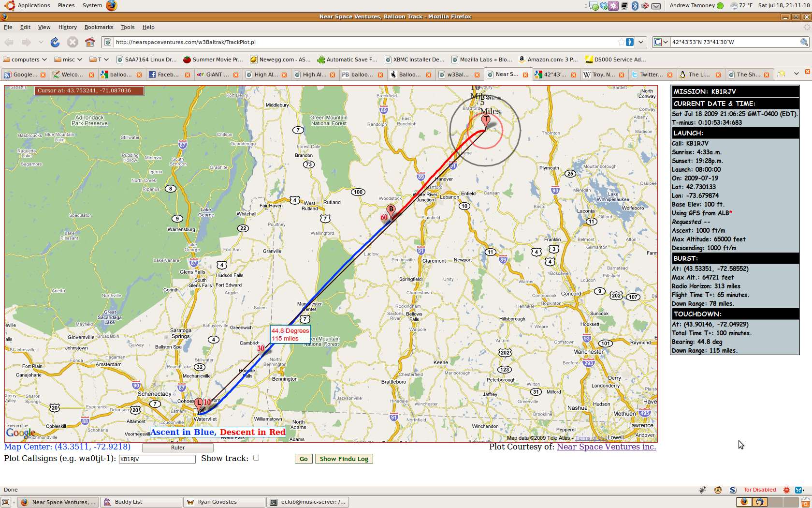This screenshot has width=812, height=508.
Task: Click the Ruler button
Action: click(178, 448)
